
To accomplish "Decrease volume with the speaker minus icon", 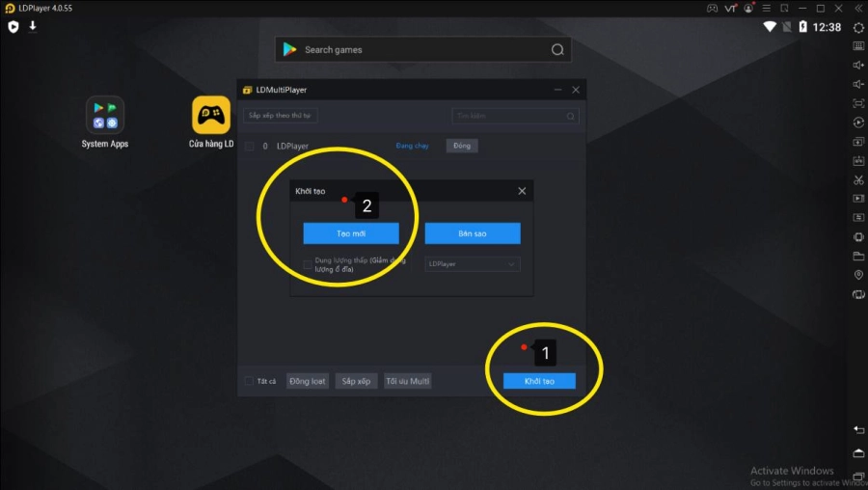I will click(858, 84).
